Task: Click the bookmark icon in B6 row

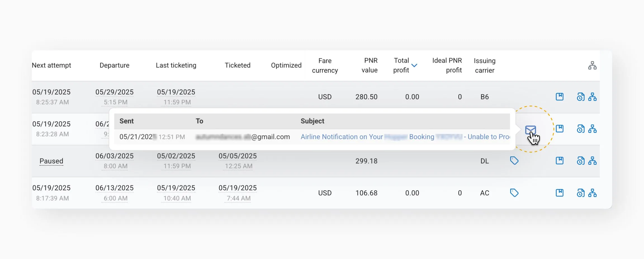Action: (559, 97)
